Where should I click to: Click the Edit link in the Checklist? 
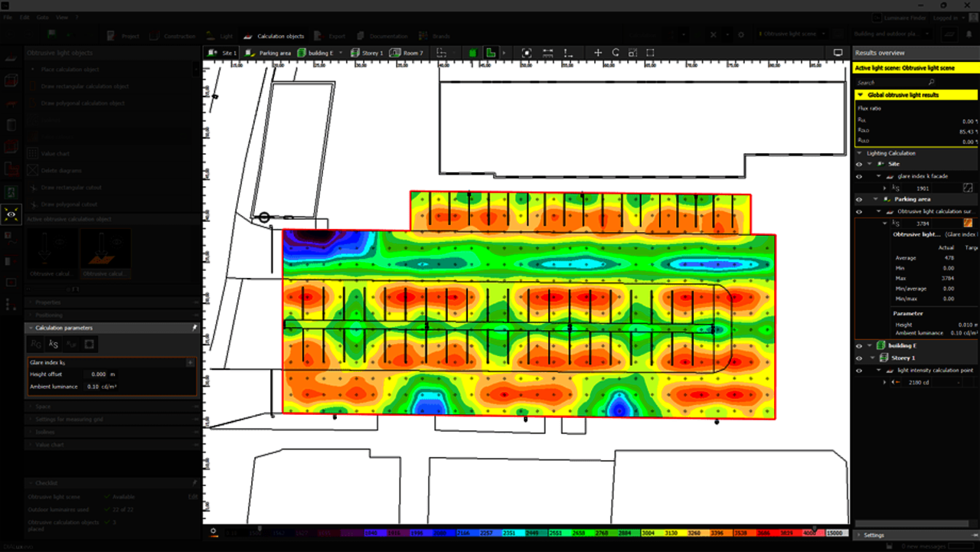[x=193, y=497]
